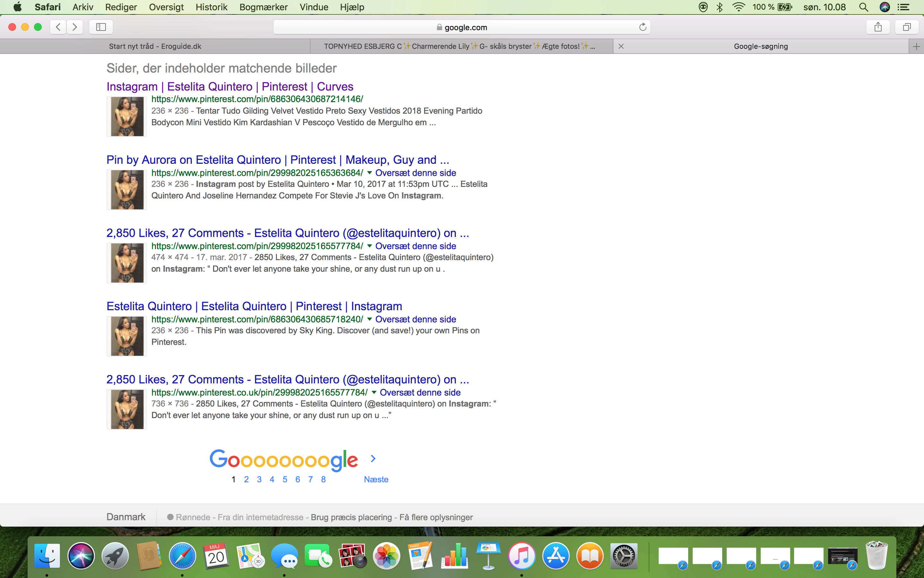Show all tabs overview button
The image size is (924, 578).
pyautogui.click(x=907, y=27)
